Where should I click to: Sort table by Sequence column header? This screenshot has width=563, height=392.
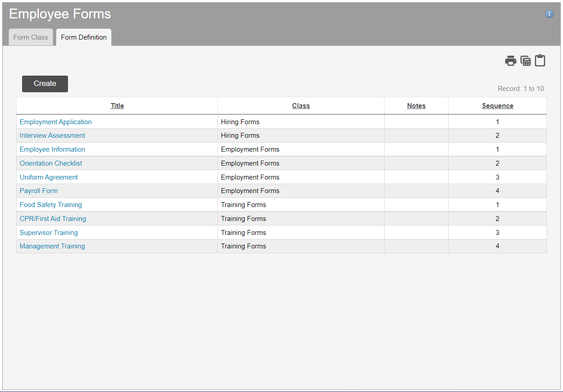click(497, 106)
